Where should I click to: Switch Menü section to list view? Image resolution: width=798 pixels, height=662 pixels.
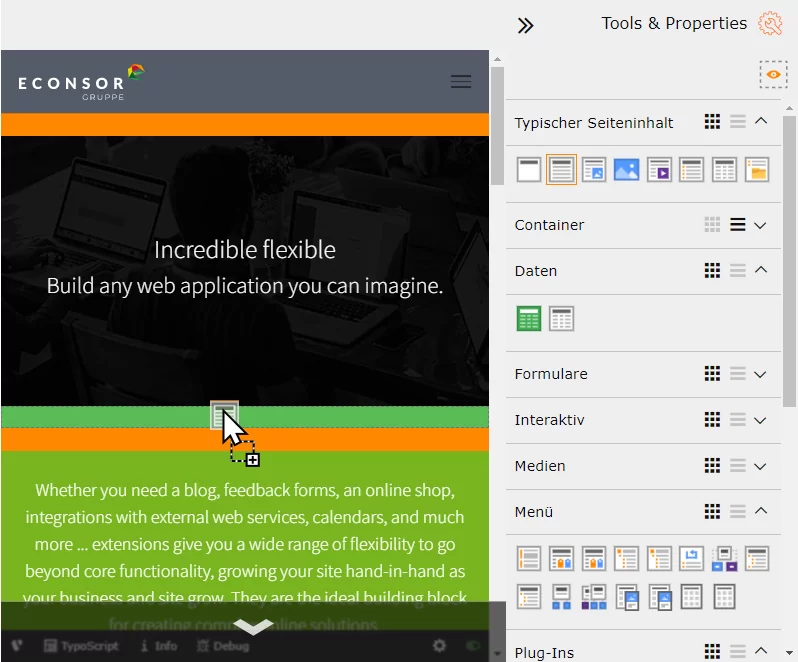[x=737, y=511]
